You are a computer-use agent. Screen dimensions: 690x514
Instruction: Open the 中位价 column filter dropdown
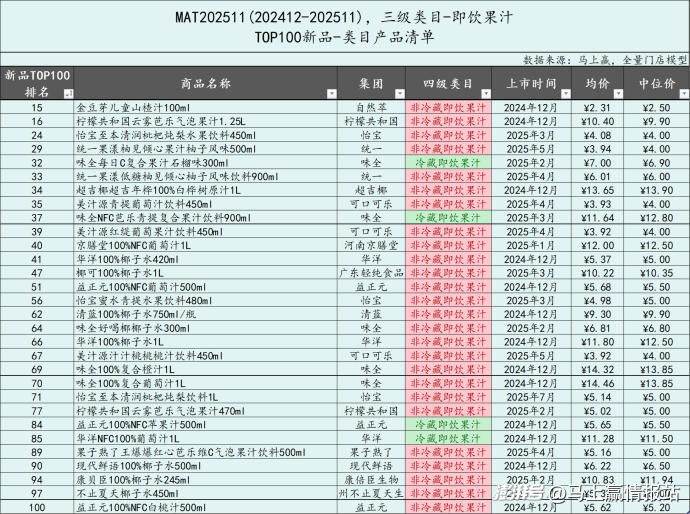[680, 92]
